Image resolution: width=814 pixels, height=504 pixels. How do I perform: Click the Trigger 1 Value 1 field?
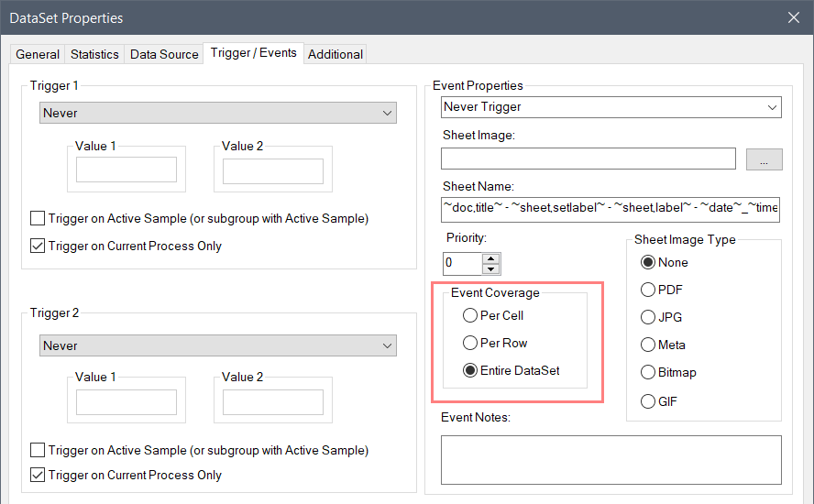tap(126, 170)
